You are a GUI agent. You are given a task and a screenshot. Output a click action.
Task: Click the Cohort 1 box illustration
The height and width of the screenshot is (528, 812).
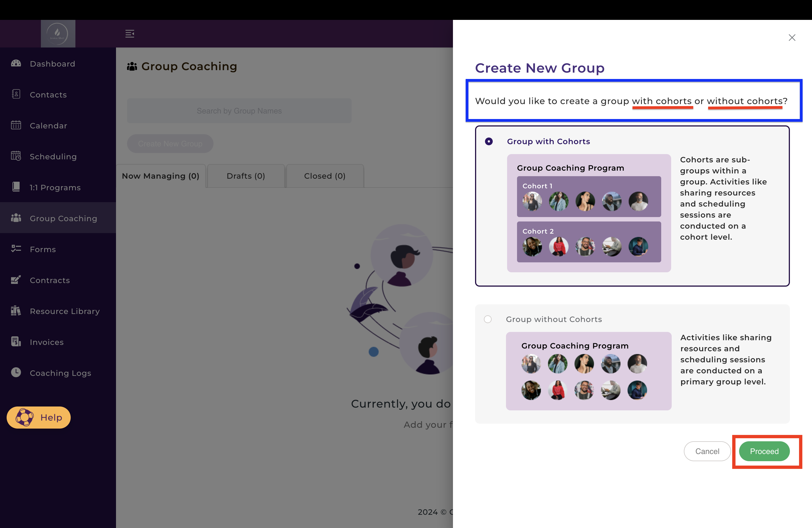[x=589, y=196]
